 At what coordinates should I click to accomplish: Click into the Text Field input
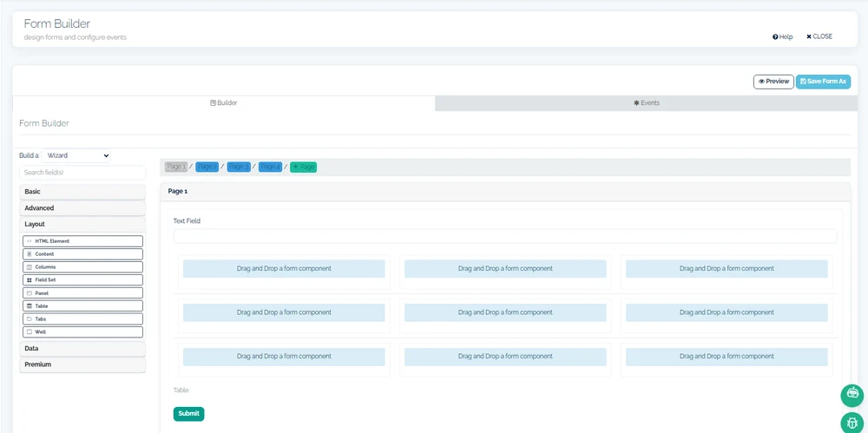[x=505, y=236]
